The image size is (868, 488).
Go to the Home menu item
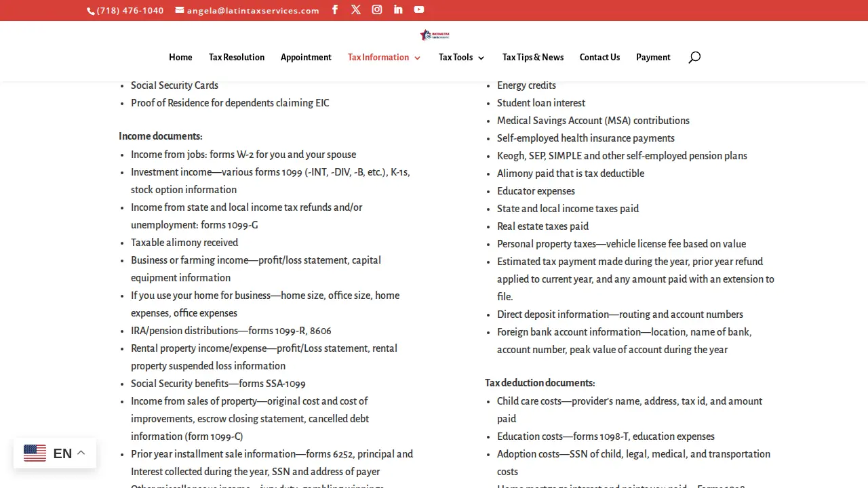pyautogui.click(x=180, y=58)
